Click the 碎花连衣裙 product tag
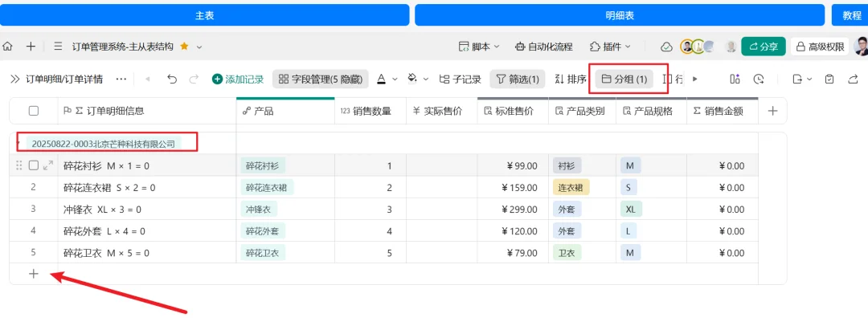 click(x=267, y=187)
